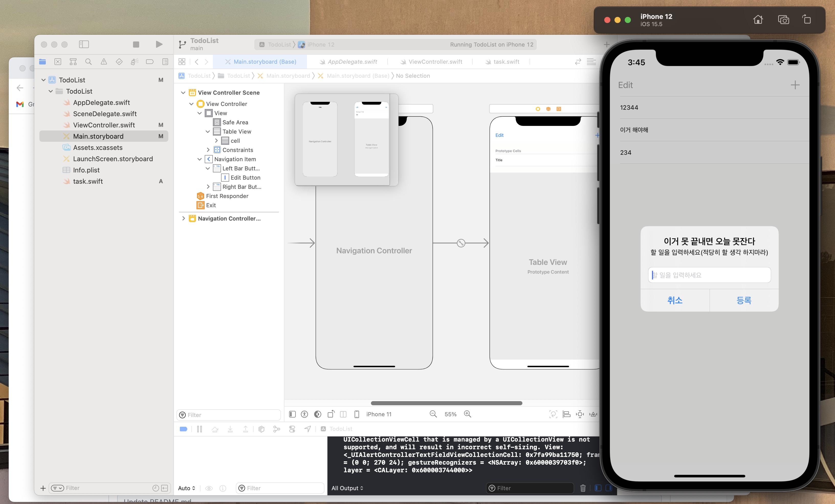Open the Issue navigator warning triangle icon
This screenshot has width=835, height=504.
[x=104, y=62]
